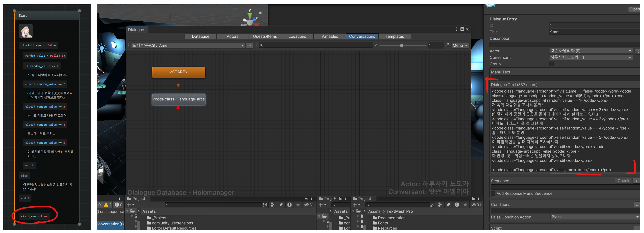Search by type in the wide Project panel

point(273,205)
